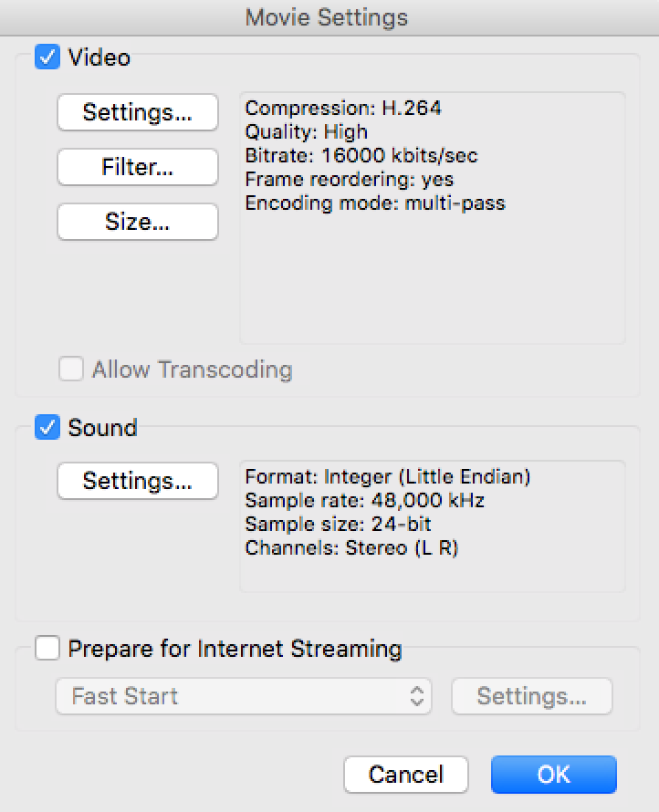Image resolution: width=659 pixels, height=812 pixels.
Task: Click the Encoding mode: multi-pass line
Action: [x=375, y=203]
